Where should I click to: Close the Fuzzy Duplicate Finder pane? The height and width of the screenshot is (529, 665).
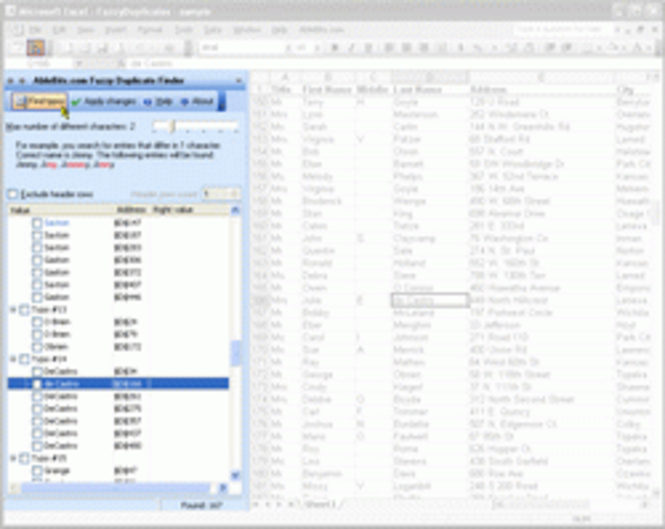238,81
